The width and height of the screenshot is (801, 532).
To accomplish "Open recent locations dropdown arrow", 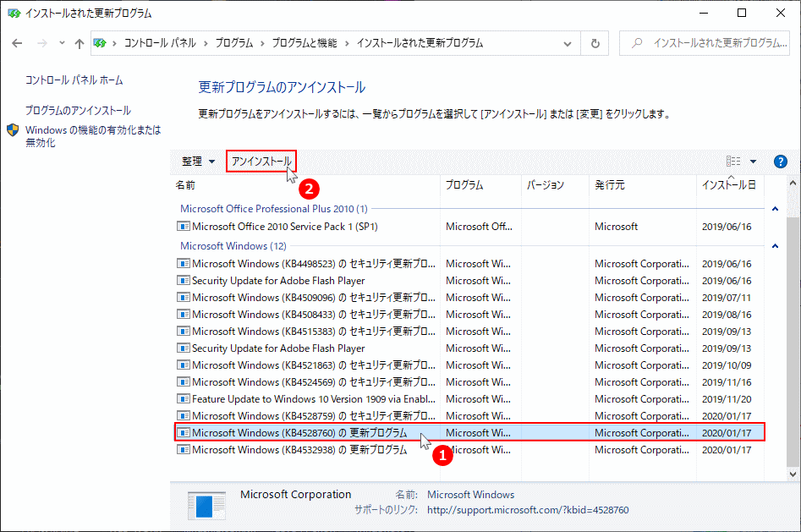I will (62, 43).
